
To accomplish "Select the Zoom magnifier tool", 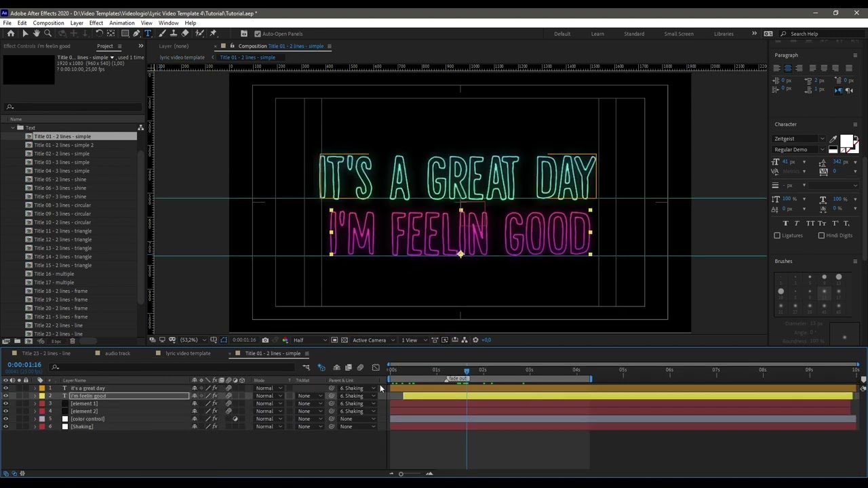I will coord(47,33).
